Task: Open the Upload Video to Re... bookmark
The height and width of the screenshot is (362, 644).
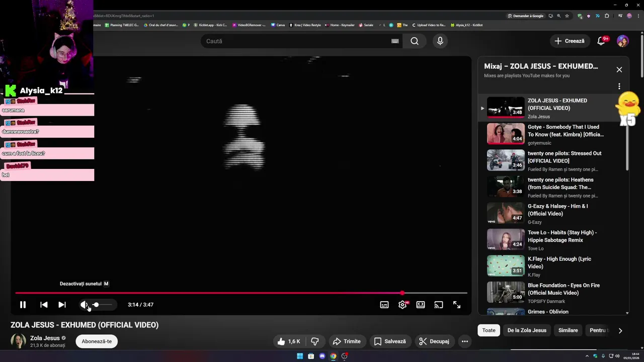Action: pos(429,25)
